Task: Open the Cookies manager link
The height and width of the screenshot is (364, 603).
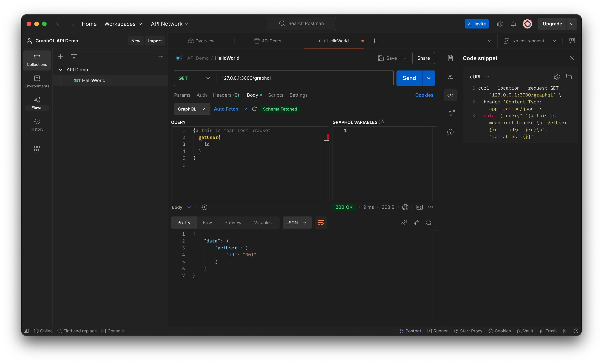Action: pos(424,95)
